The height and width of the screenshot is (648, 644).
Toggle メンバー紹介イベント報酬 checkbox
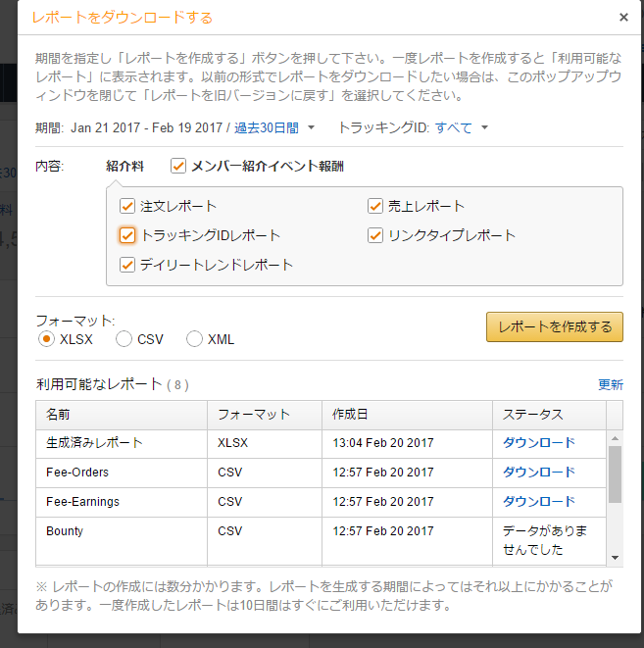(x=178, y=166)
